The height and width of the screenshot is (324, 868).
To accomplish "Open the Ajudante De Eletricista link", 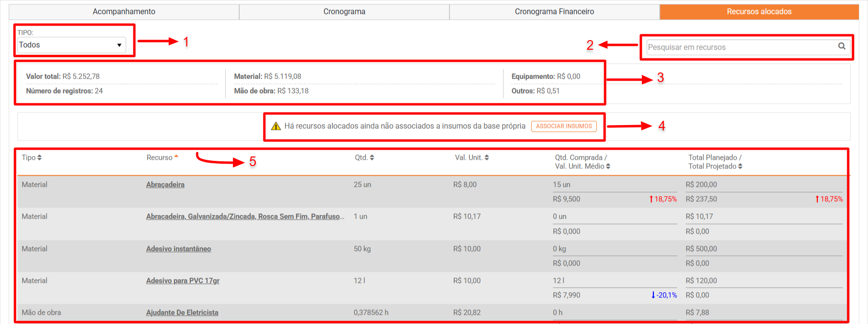I will tap(182, 312).
